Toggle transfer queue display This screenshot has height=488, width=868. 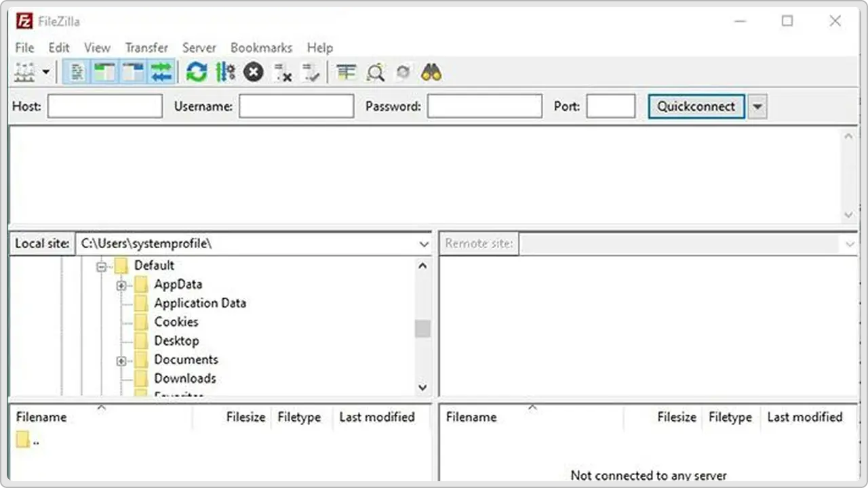pos(161,72)
